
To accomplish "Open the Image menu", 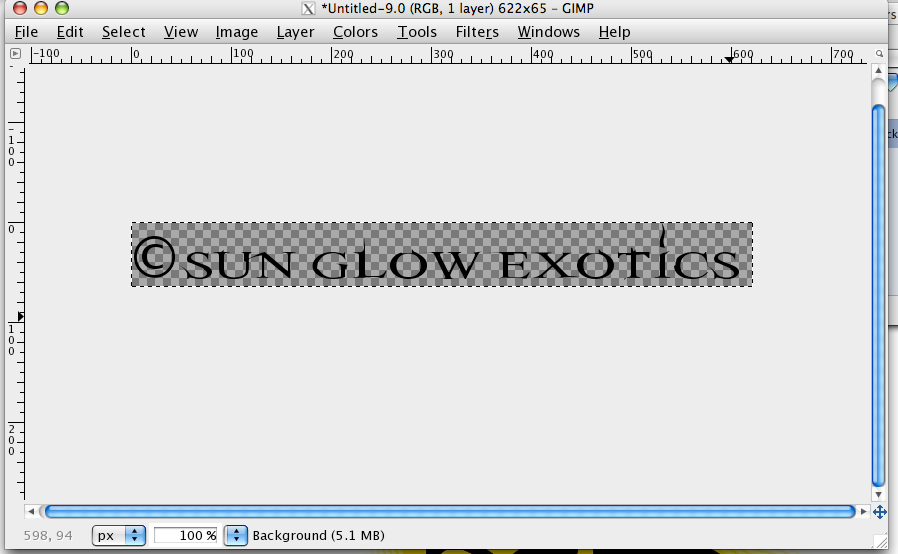I will [x=237, y=32].
